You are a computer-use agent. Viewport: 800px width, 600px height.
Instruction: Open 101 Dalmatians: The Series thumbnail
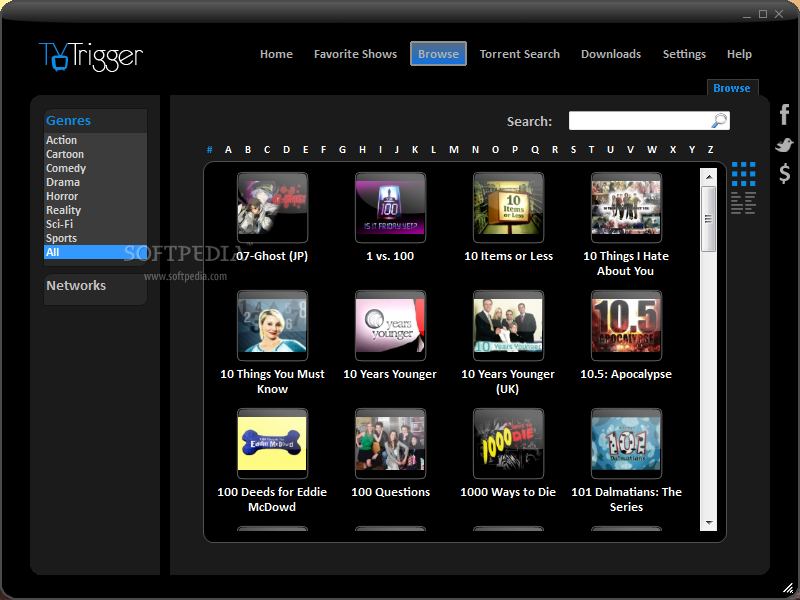click(x=627, y=443)
